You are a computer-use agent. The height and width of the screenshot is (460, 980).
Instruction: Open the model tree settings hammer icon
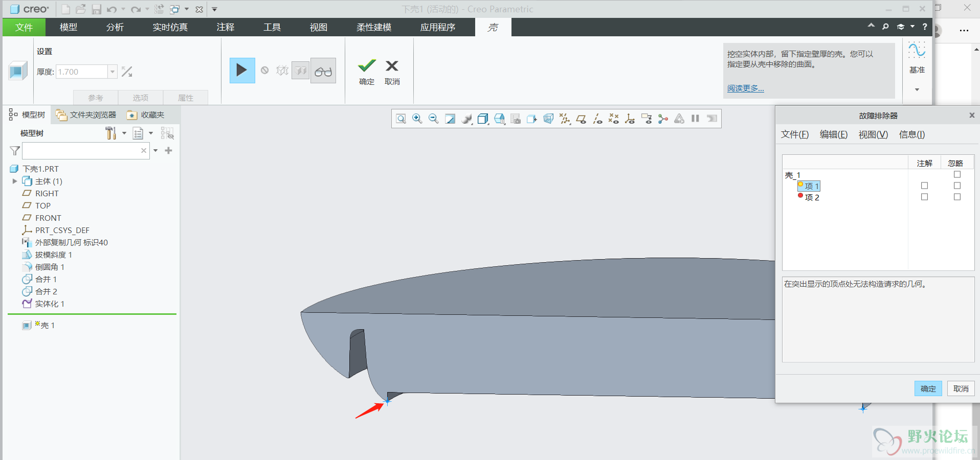111,133
